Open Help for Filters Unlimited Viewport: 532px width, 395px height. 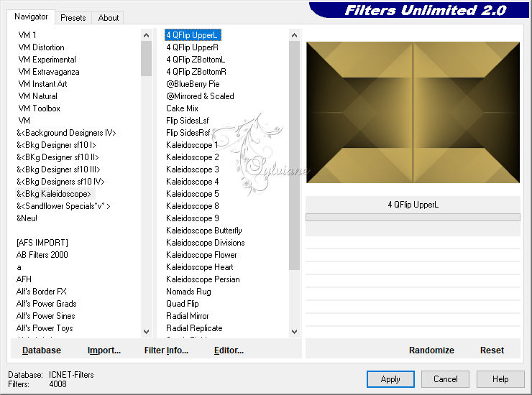[500, 378]
